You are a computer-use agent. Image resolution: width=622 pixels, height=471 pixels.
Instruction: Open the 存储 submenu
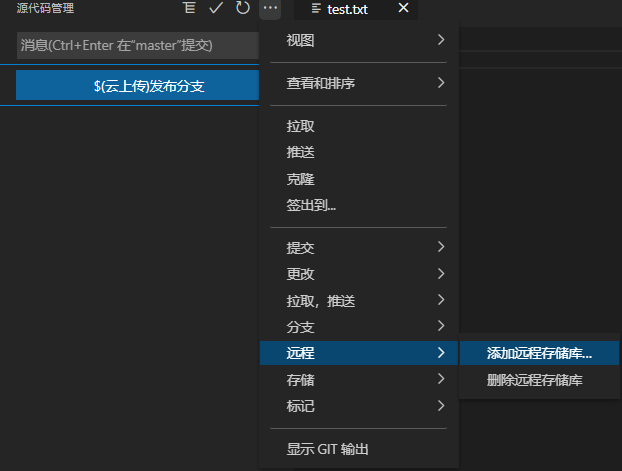(359, 380)
